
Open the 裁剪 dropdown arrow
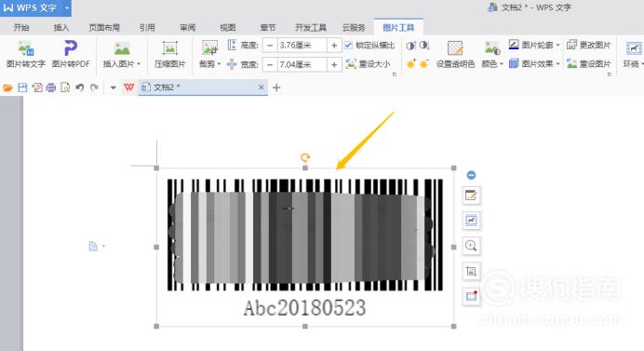[x=219, y=64]
